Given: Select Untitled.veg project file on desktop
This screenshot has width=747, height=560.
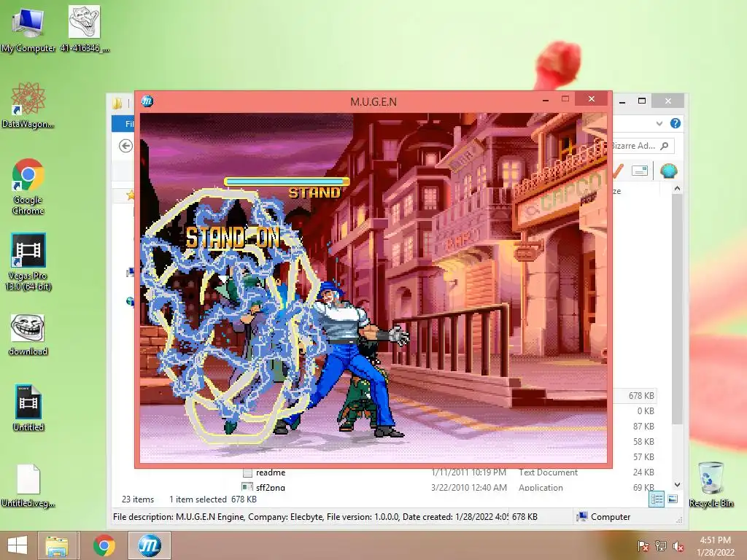Looking at the screenshot, I should tap(28, 486).
